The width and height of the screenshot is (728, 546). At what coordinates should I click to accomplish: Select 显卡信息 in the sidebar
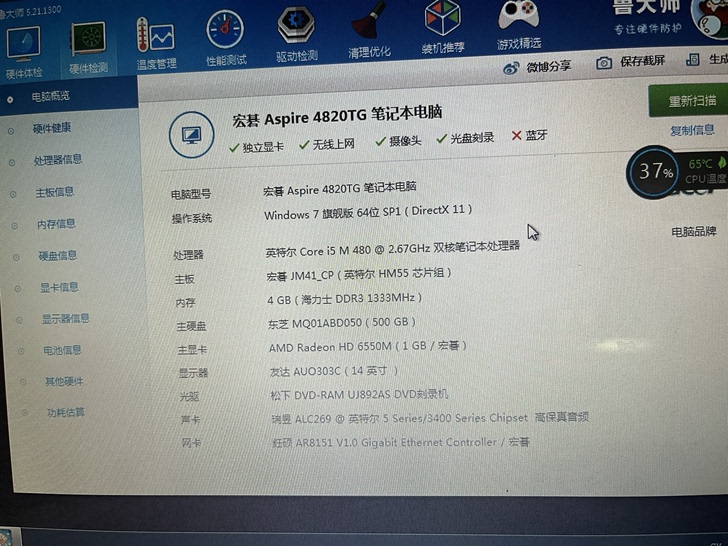[59, 288]
